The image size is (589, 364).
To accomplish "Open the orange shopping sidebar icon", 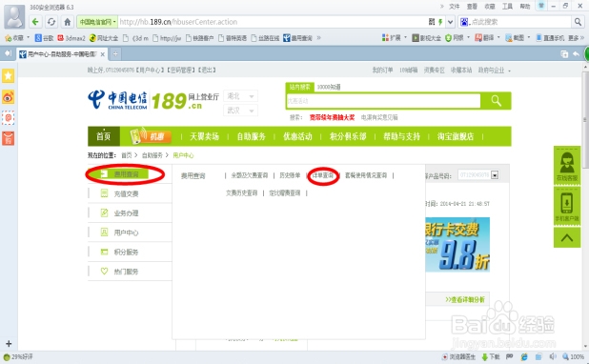I will tap(9, 138).
